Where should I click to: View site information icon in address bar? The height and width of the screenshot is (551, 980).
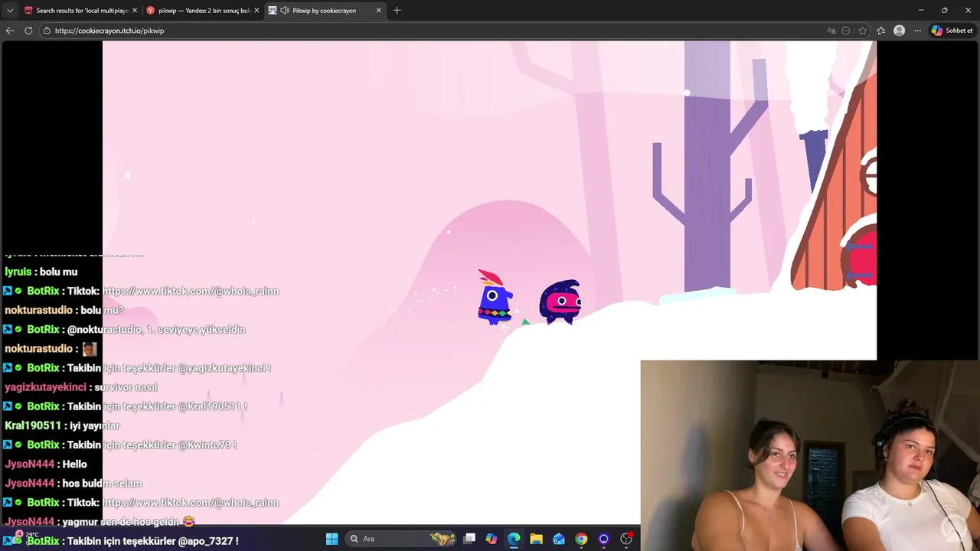[47, 31]
